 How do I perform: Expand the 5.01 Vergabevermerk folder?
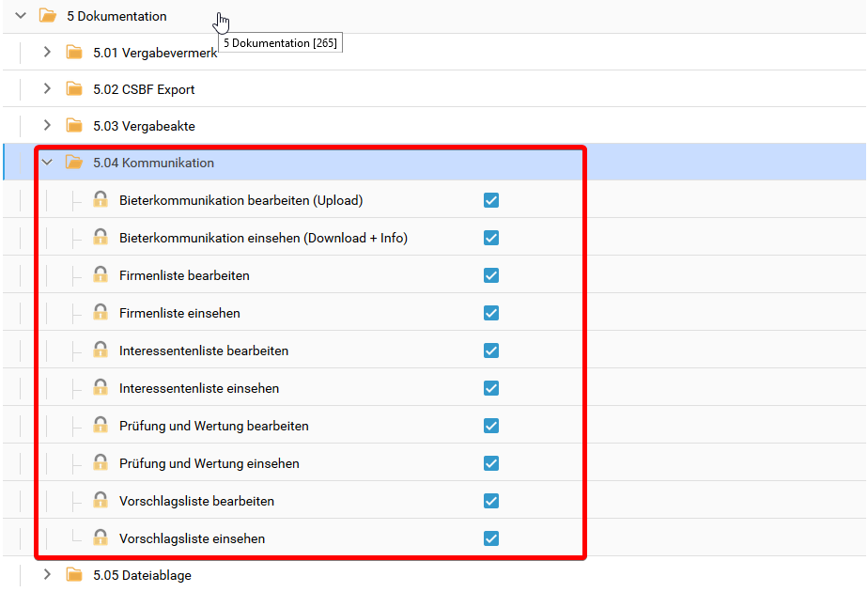click(47, 53)
